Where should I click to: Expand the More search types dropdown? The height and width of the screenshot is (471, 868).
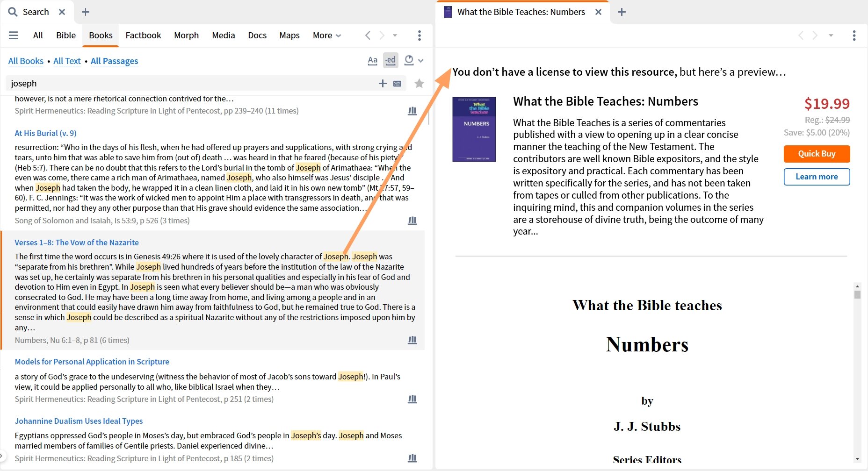[x=327, y=36]
